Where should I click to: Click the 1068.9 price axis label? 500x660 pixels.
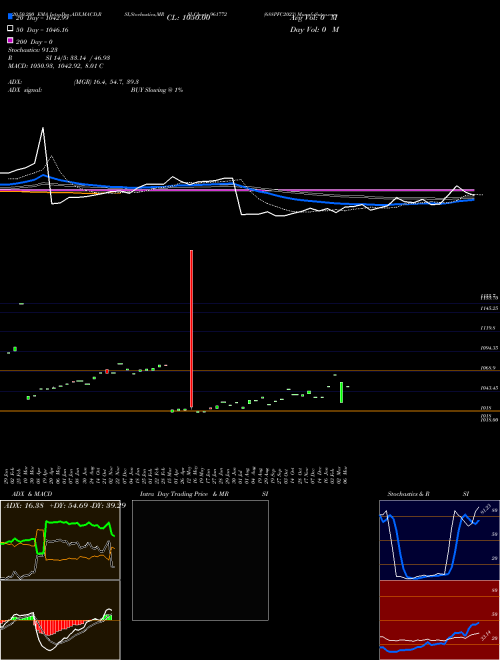[488, 368]
